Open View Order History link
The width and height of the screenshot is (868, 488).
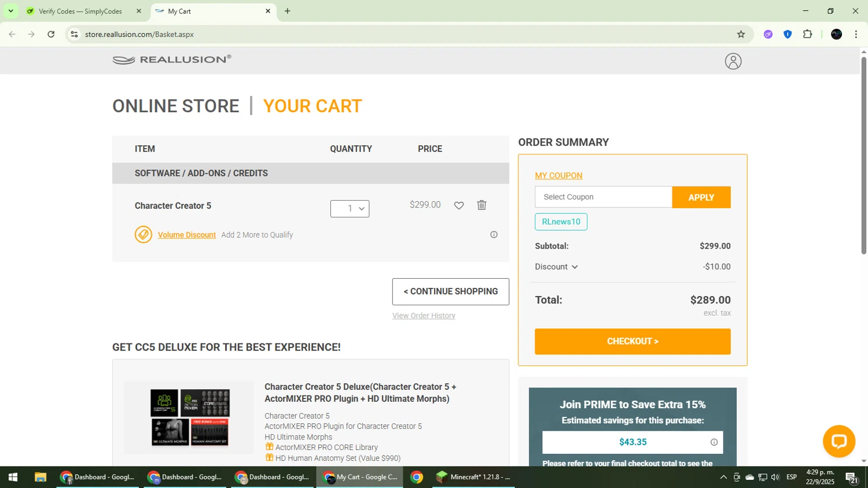click(x=424, y=316)
